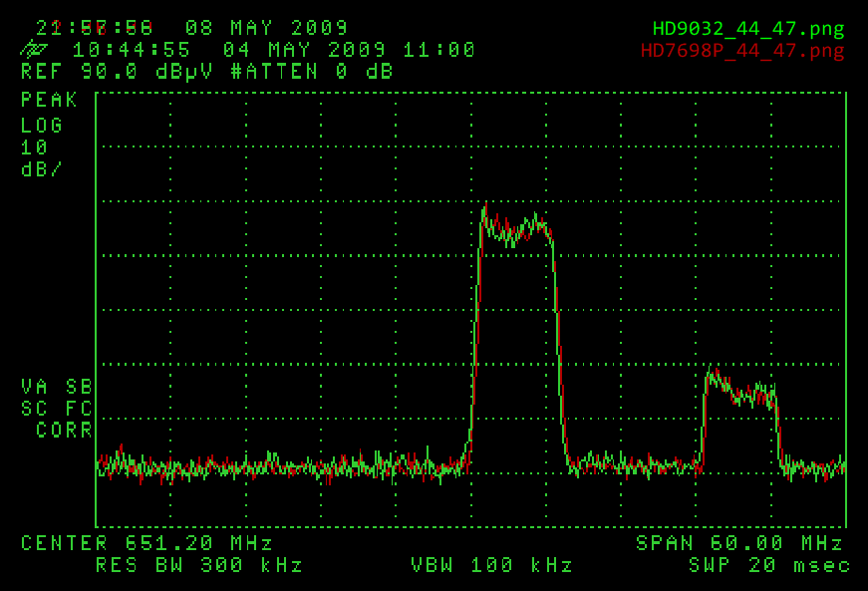Click the top of the smaller right signal
Screen dimensions: 868x591
coord(739,387)
